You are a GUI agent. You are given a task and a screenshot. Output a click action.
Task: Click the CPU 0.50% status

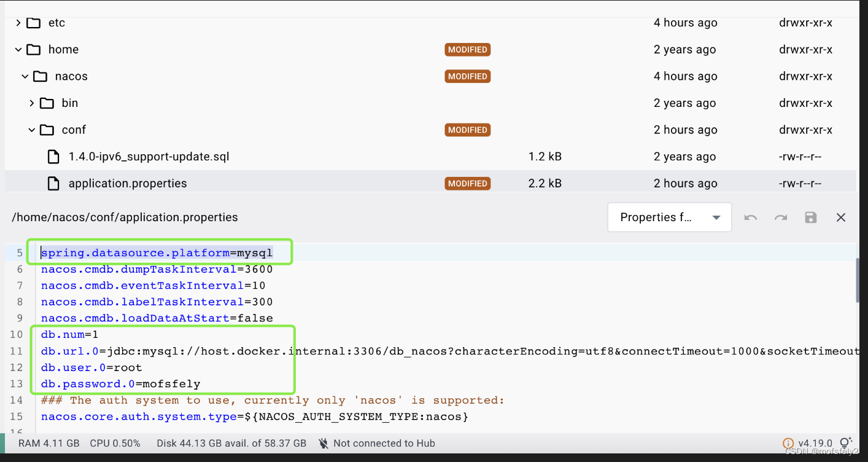click(x=115, y=444)
